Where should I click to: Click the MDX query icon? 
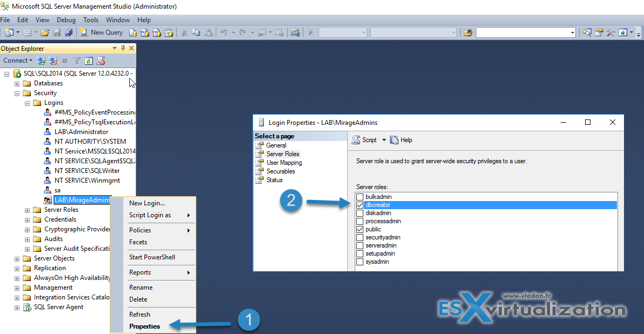[x=144, y=32]
